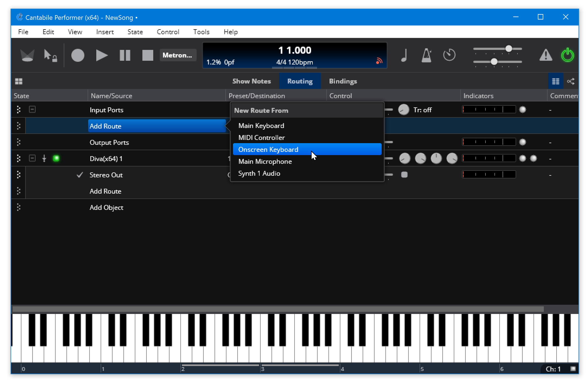This screenshot has width=588, height=385.
Task: Open the Insert menu
Action: pos(105,32)
